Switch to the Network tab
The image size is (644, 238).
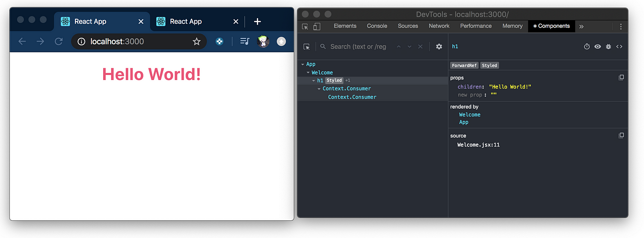tap(439, 26)
